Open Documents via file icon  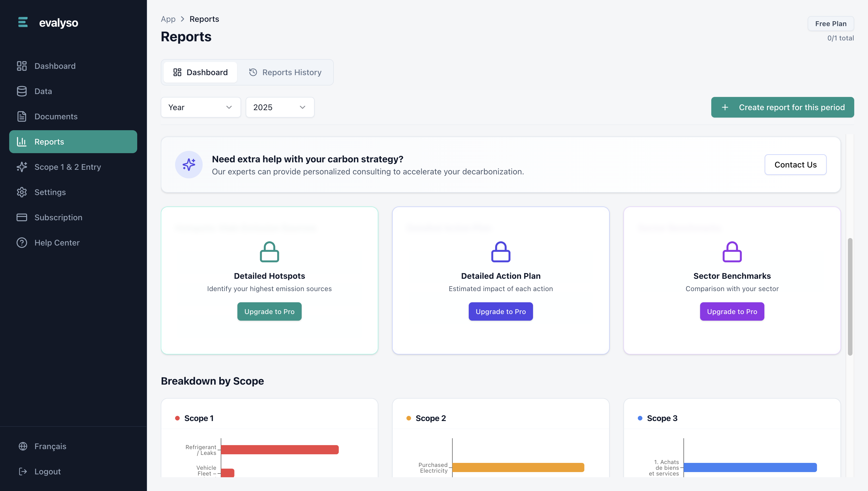coord(22,116)
